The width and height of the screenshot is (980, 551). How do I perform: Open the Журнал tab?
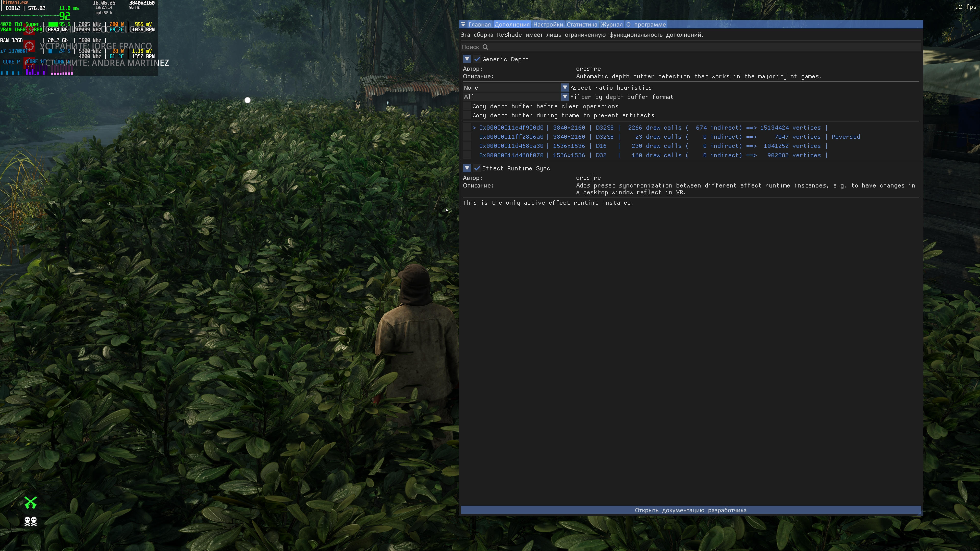pyautogui.click(x=611, y=24)
